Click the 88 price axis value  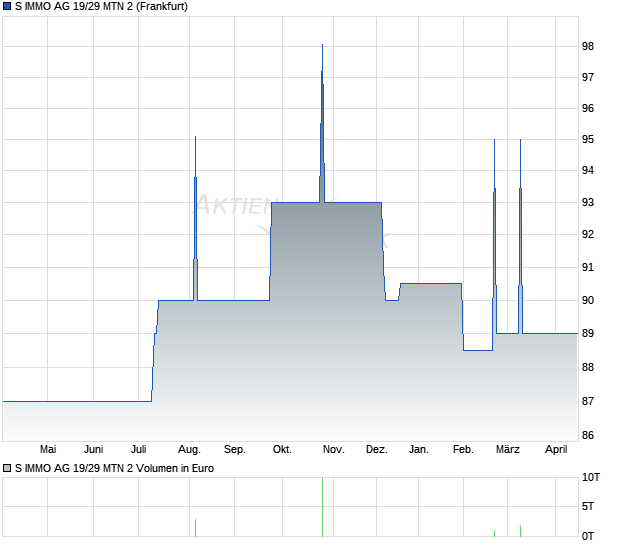[x=588, y=367]
